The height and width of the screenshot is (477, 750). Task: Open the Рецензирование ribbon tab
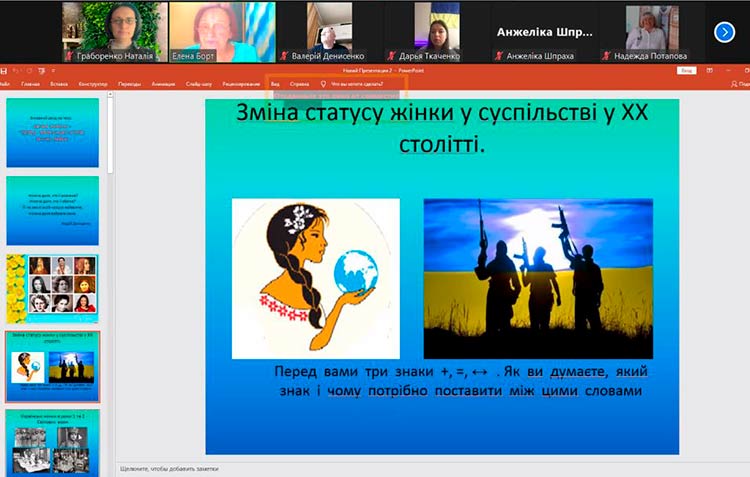pos(241,84)
